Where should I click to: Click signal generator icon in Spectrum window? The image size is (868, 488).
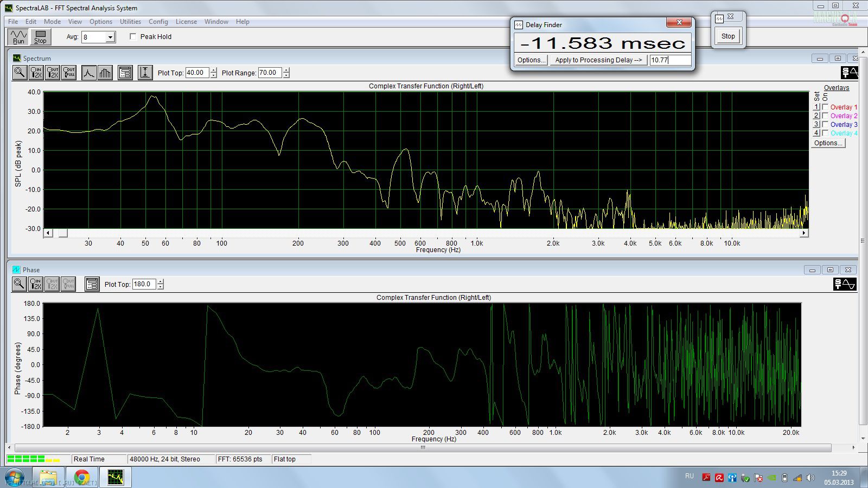[850, 73]
